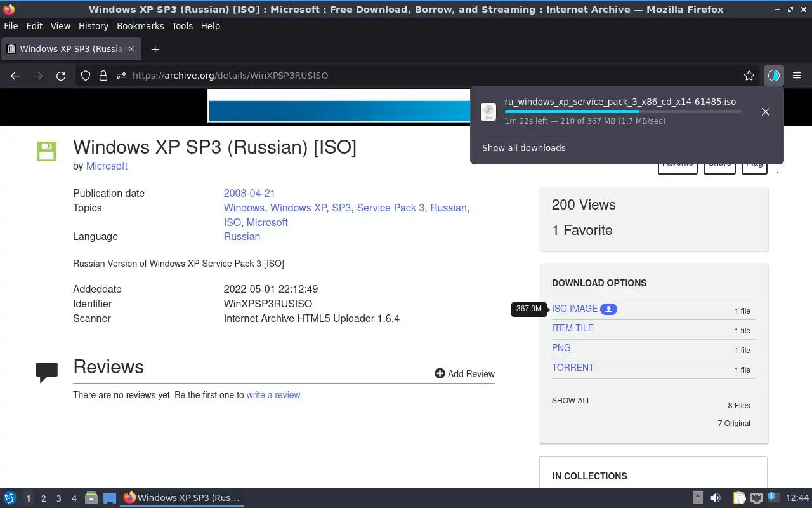
Task: Switch to workspace 3
Action: click(x=58, y=498)
